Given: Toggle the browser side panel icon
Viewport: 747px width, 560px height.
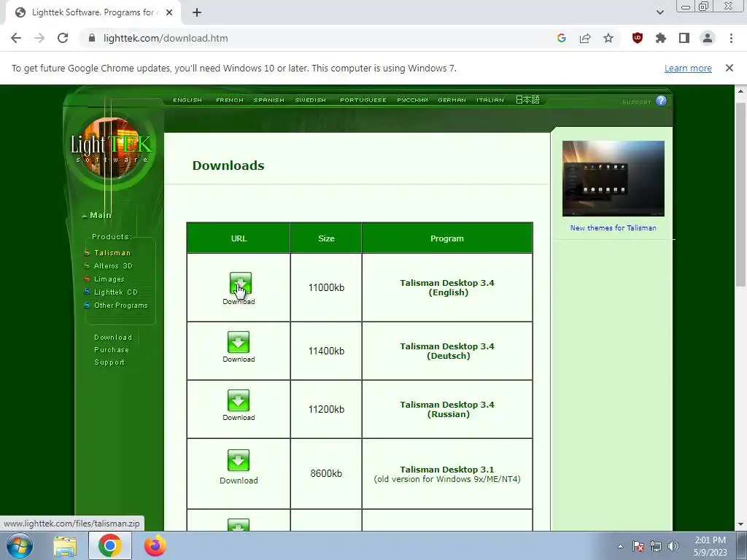Looking at the screenshot, I should 684,38.
